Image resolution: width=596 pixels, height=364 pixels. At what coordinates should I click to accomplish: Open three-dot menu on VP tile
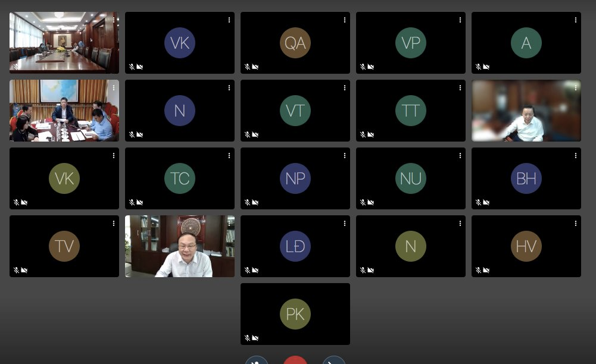pyautogui.click(x=460, y=20)
